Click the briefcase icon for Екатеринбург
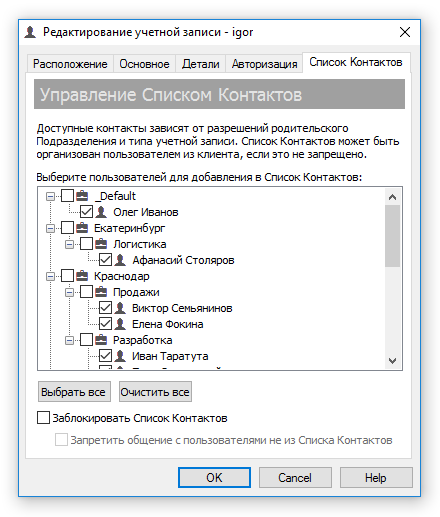 pos(82,228)
